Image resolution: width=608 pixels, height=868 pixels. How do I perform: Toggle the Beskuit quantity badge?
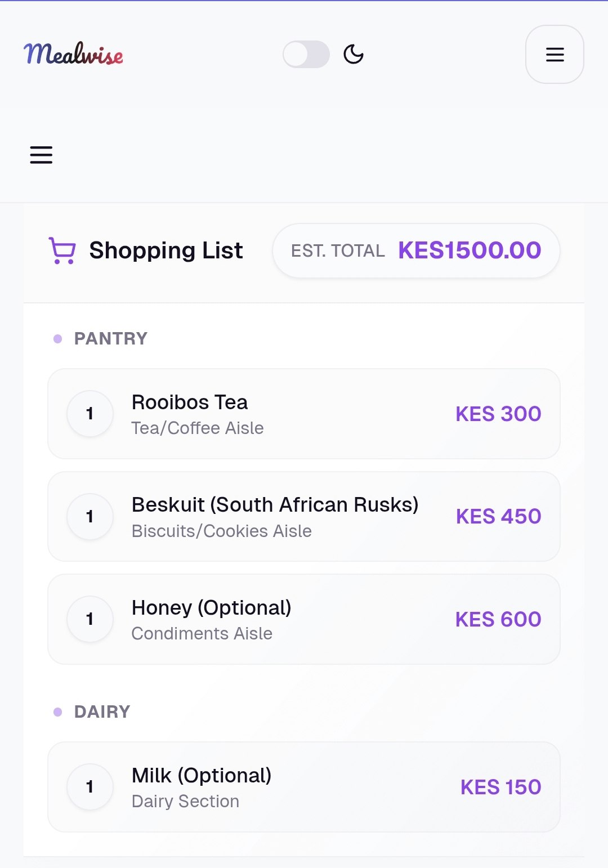[x=90, y=516]
